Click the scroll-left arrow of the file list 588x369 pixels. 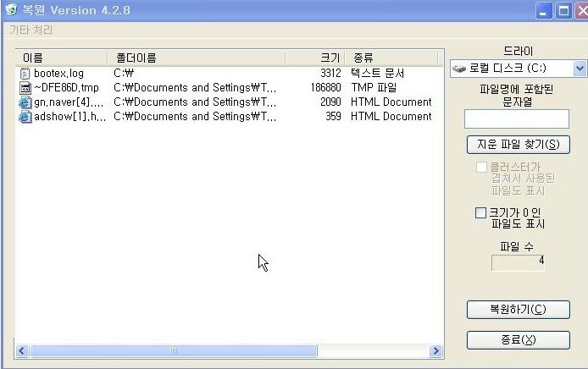[22, 351]
